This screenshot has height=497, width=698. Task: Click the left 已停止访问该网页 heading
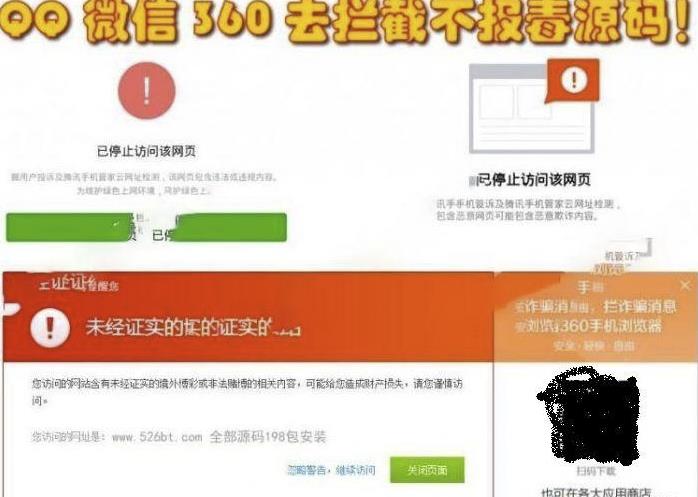(x=146, y=151)
